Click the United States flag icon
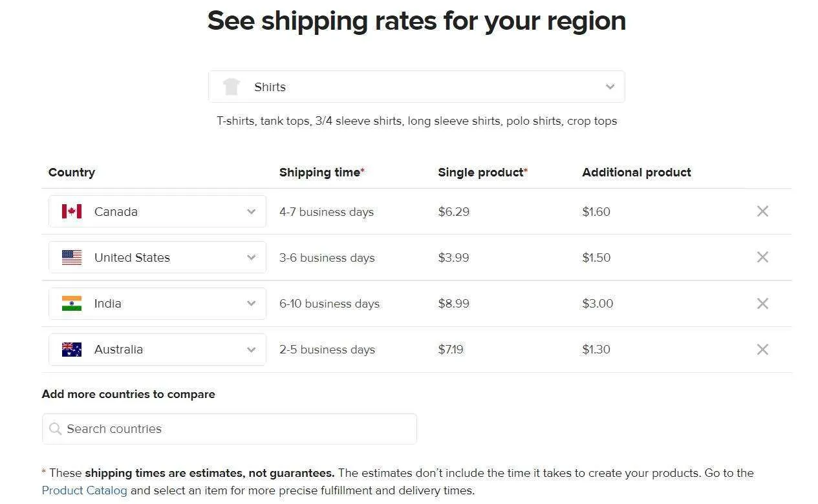The image size is (818, 504). click(x=72, y=257)
